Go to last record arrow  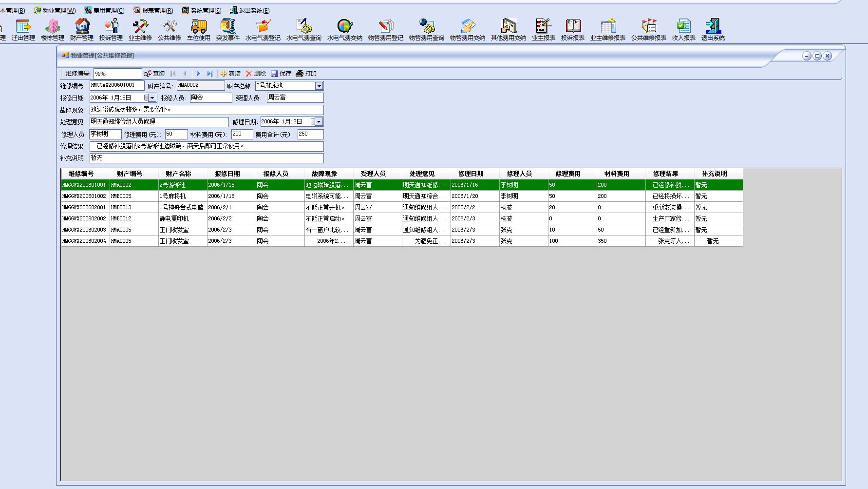(x=210, y=74)
